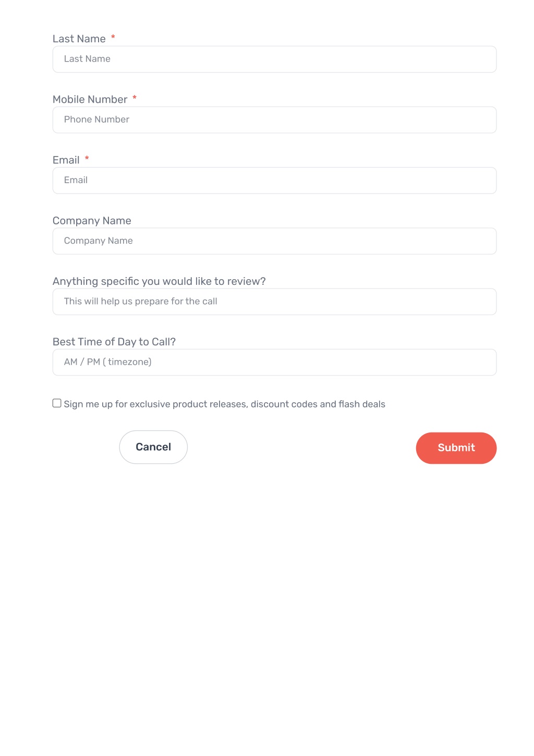Submit the form with the red button
The width and height of the screenshot is (534, 756).
click(x=456, y=448)
